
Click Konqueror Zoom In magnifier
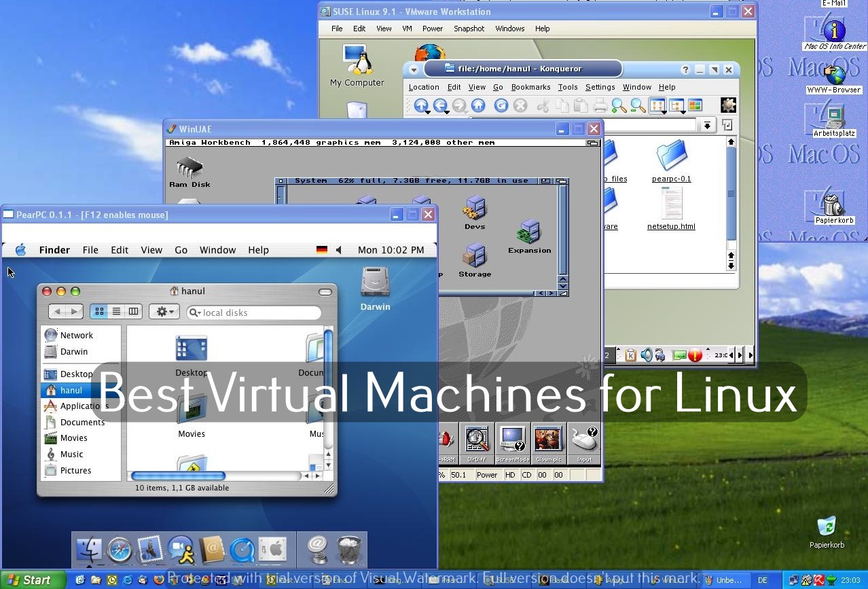click(619, 105)
